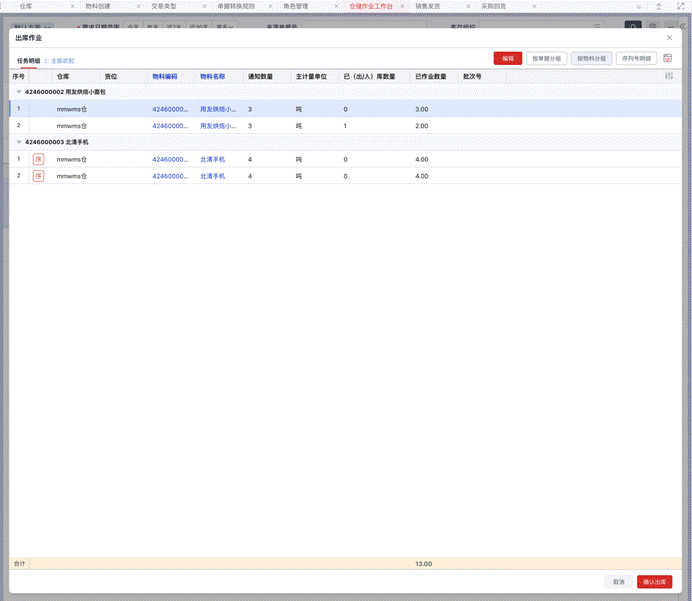692x601 pixels.
Task: Toggle 按单据分组 grouping option
Action: [x=545, y=58]
